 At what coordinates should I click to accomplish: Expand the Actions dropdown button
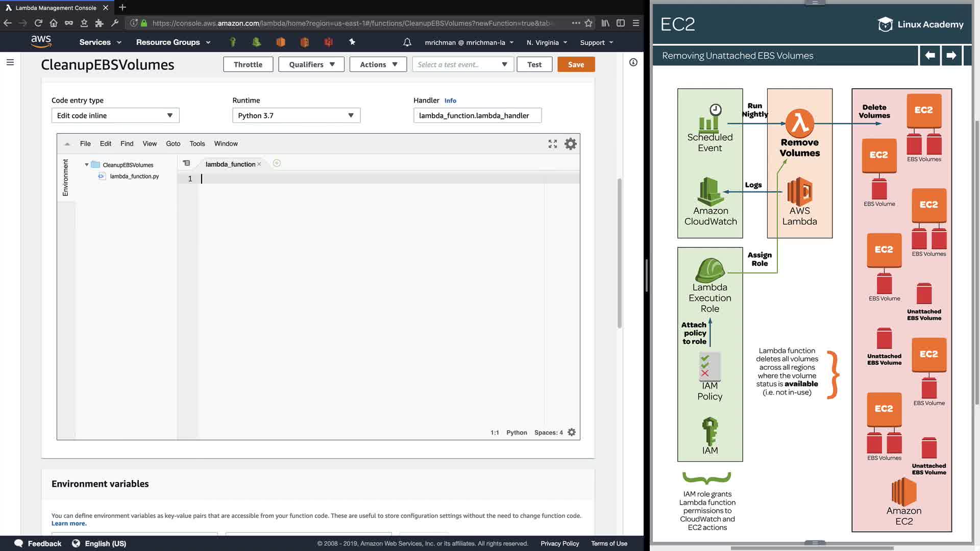[378, 64]
